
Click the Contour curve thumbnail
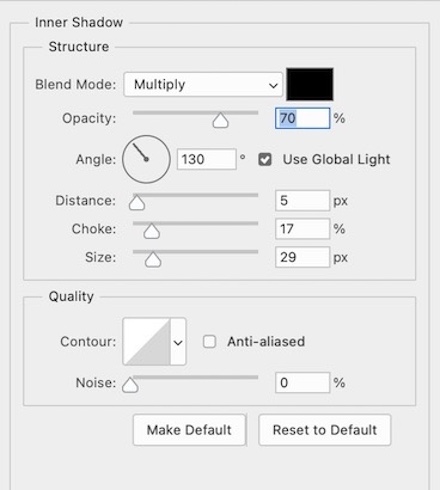[x=147, y=341]
